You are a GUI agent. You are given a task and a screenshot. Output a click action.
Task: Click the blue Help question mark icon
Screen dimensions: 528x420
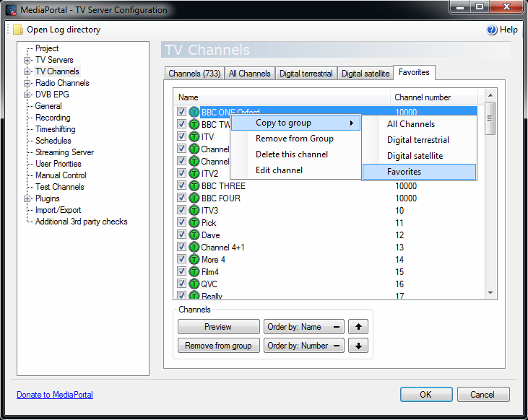tap(492, 30)
